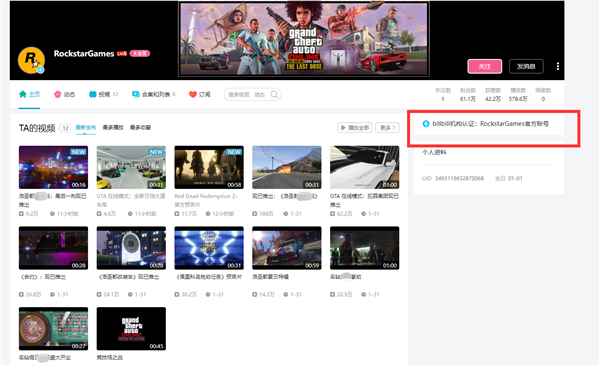The width and height of the screenshot is (600, 366).
Task: Click the 播放数 578.6万 stat
Action: click(518, 95)
